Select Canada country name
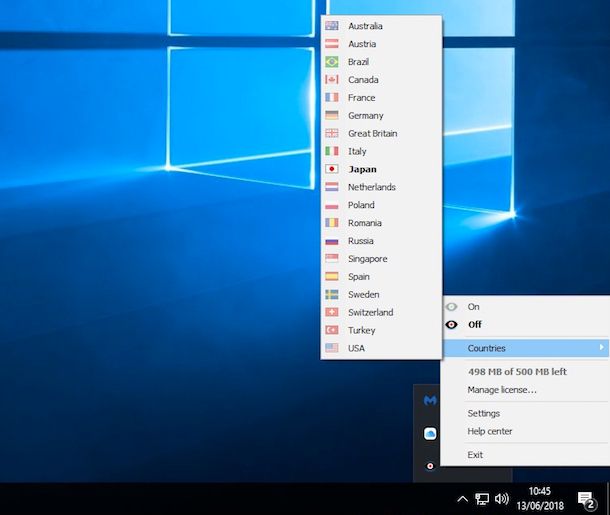Screen dimensions: 610x515 (363, 80)
